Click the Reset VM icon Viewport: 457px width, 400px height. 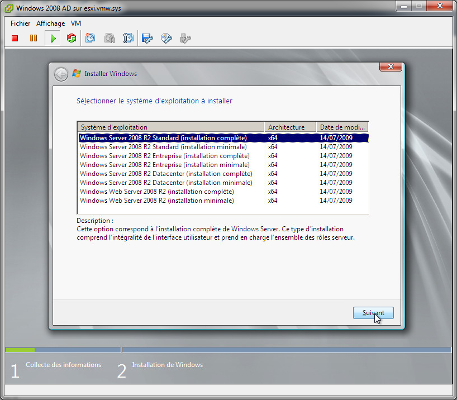click(71, 38)
